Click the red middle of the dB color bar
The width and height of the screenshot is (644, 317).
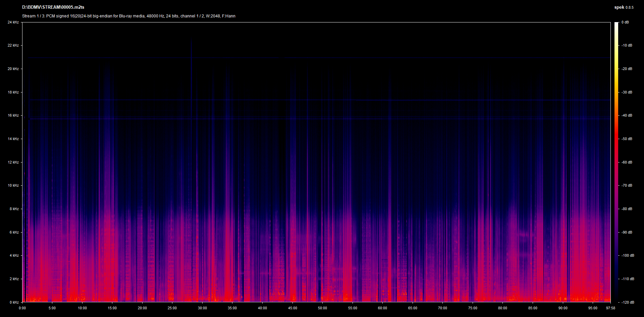point(616,141)
